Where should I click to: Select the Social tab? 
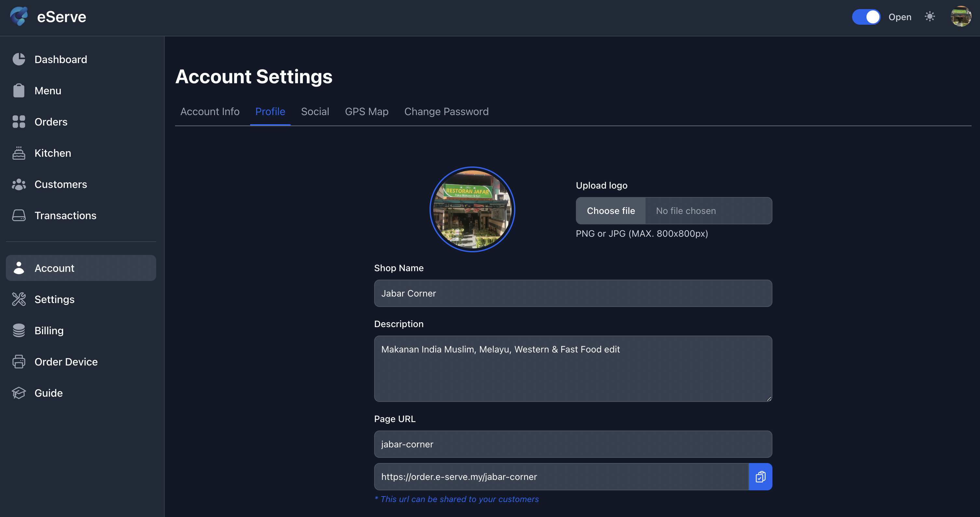tap(315, 112)
